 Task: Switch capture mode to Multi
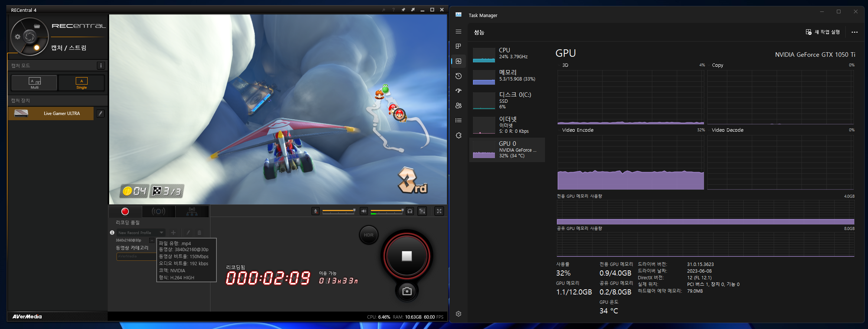(x=35, y=83)
